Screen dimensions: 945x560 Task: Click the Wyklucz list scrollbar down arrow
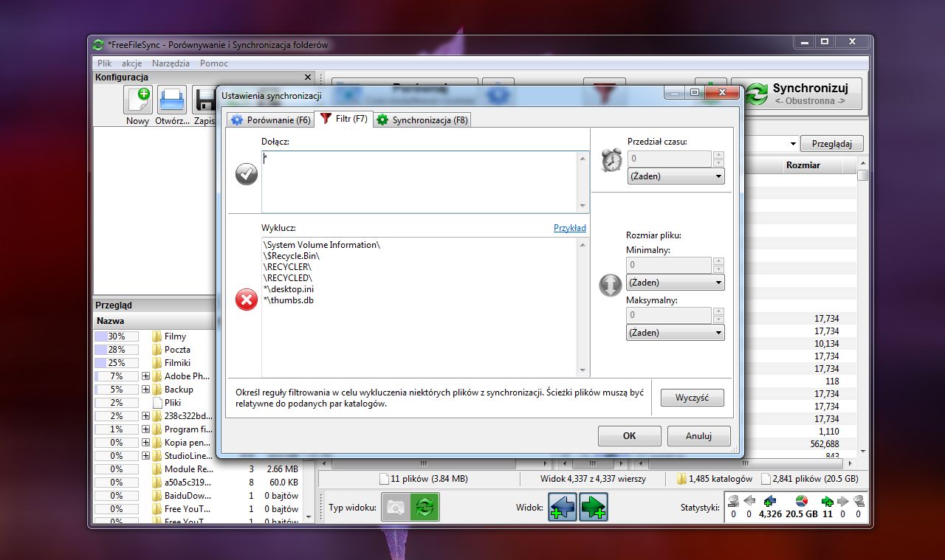pos(583,370)
